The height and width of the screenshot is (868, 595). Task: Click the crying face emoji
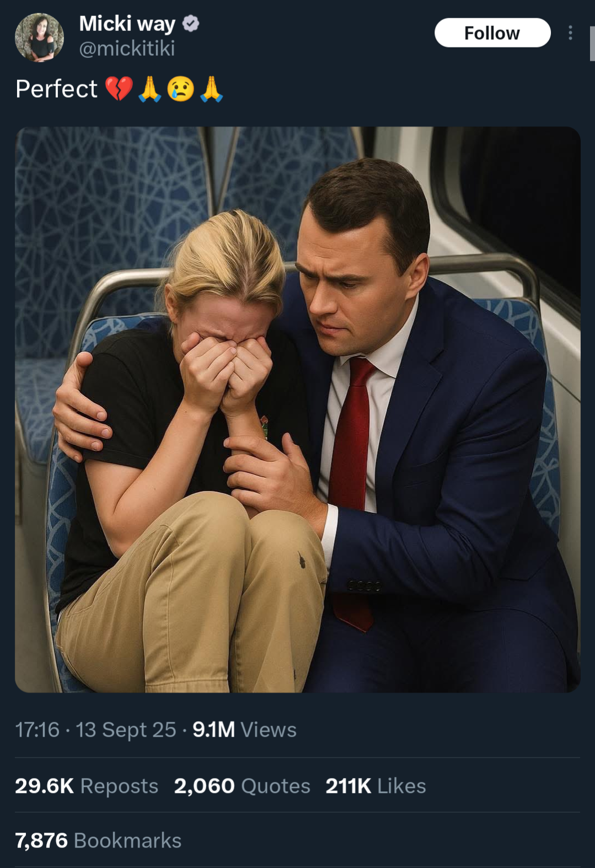(181, 89)
